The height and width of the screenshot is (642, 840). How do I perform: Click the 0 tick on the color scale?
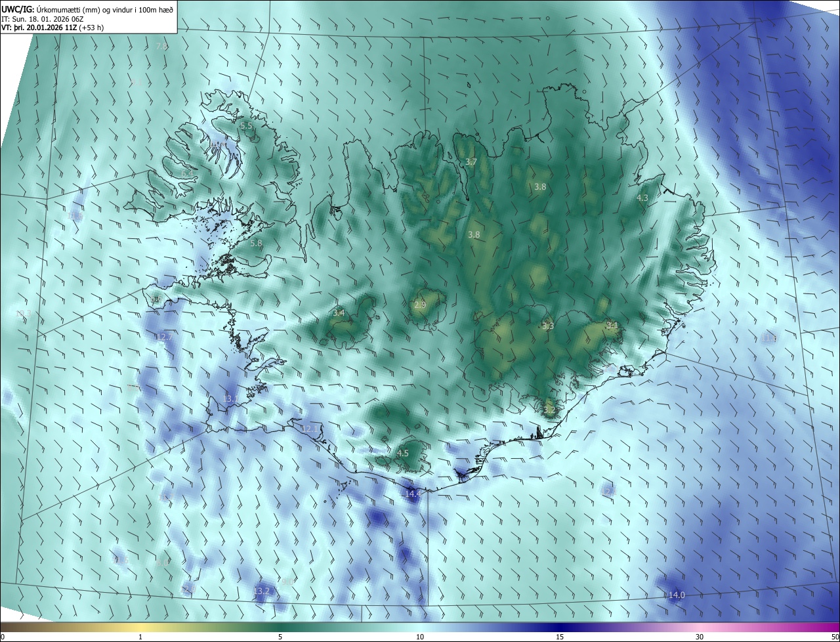pyautogui.click(x=3, y=637)
